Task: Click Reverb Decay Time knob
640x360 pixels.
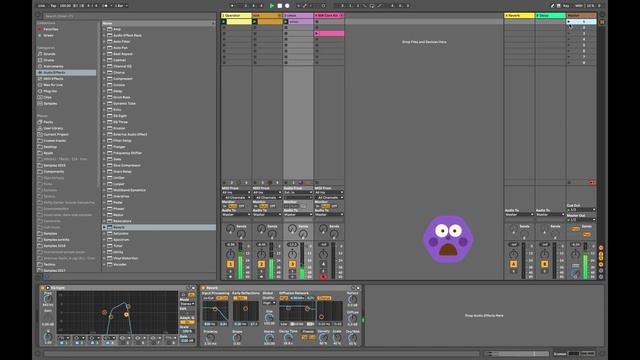Action: click(288, 338)
